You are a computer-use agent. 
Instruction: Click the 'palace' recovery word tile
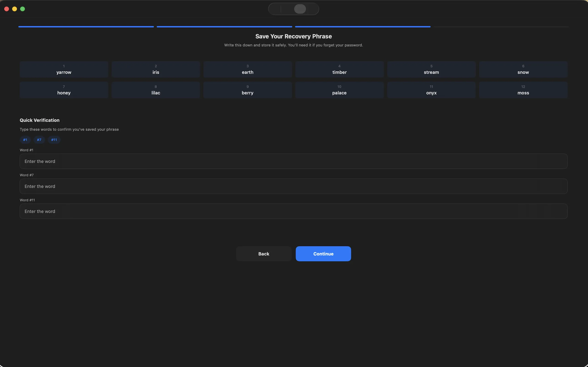coord(339,90)
